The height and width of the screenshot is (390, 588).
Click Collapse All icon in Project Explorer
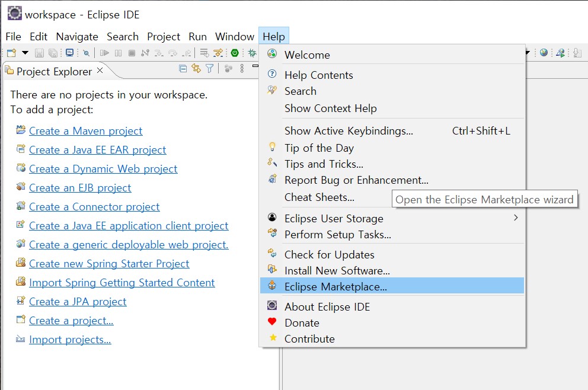(183, 69)
